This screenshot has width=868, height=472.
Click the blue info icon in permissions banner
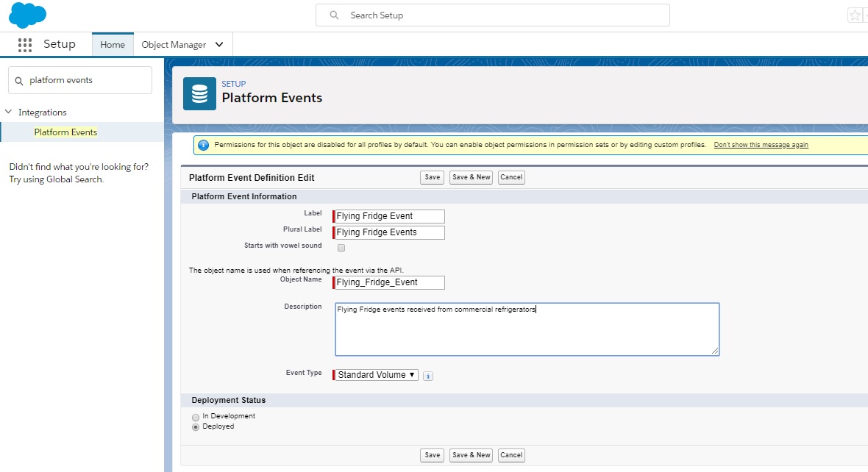(204, 145)
